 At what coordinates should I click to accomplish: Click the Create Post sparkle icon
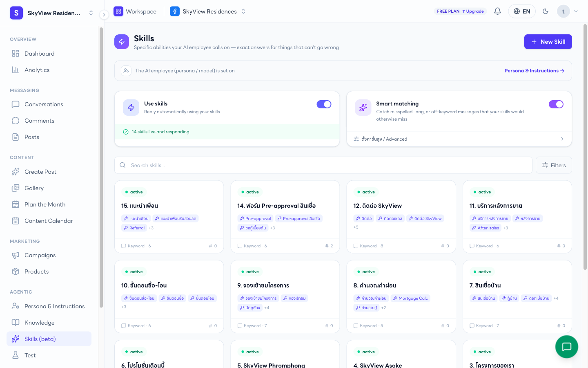[16, 172]
